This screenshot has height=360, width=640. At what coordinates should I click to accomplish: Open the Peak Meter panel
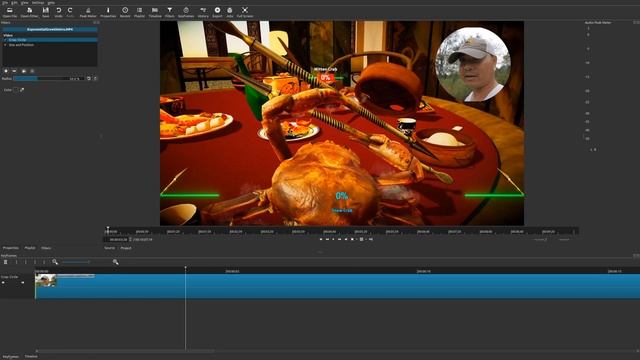point(88,12)
